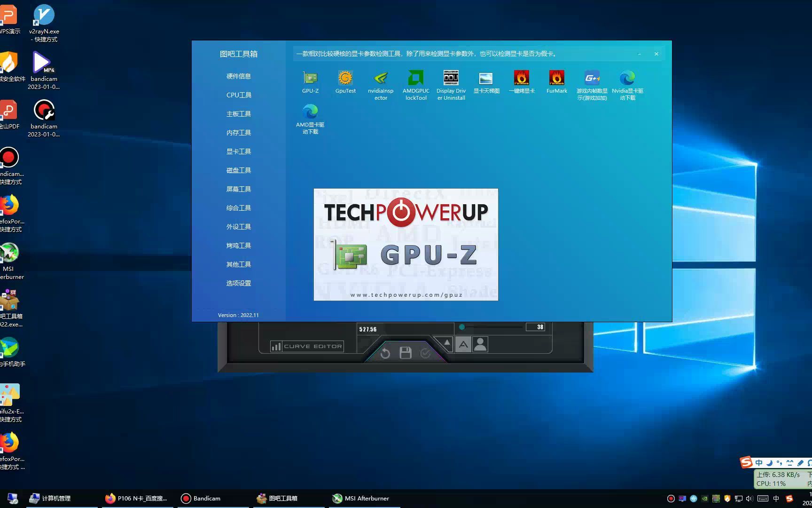812x508 pixels.
Task: Switch to 磁盘工具 category
Action: (239, 170)
